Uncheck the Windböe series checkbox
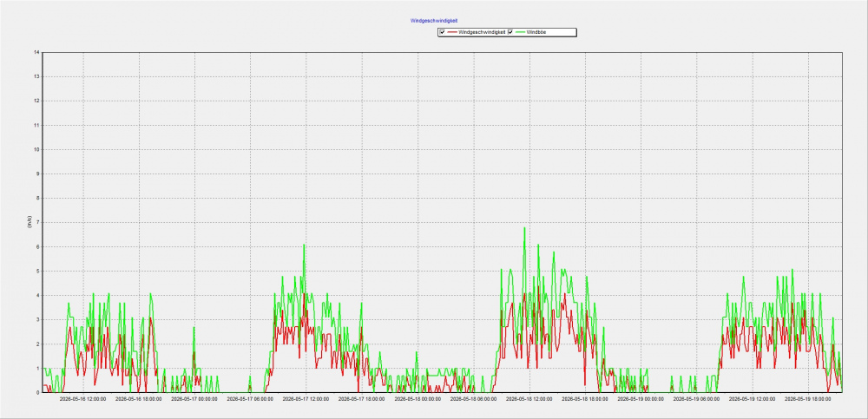Image resolution: width=868 pixels, height=419 pixels. point(510,33)
